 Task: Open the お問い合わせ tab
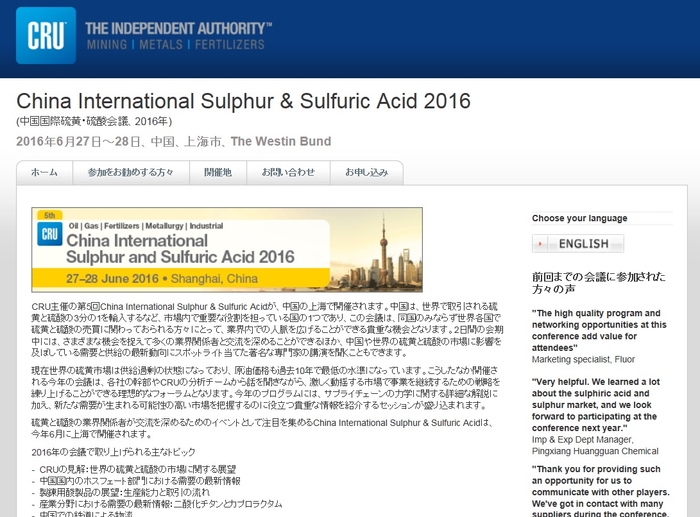(x=288, y=172)
